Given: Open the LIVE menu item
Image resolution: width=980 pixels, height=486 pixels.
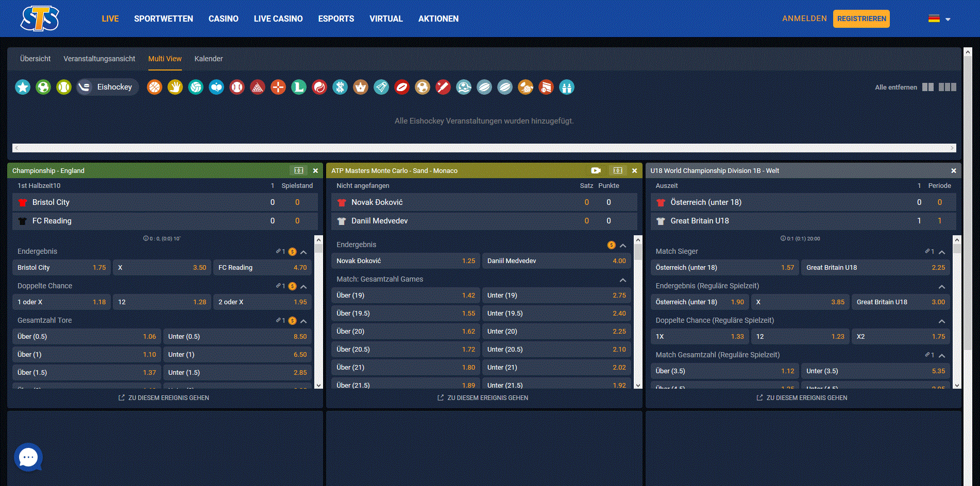Looking at the screenshot, I should point(110,19).
